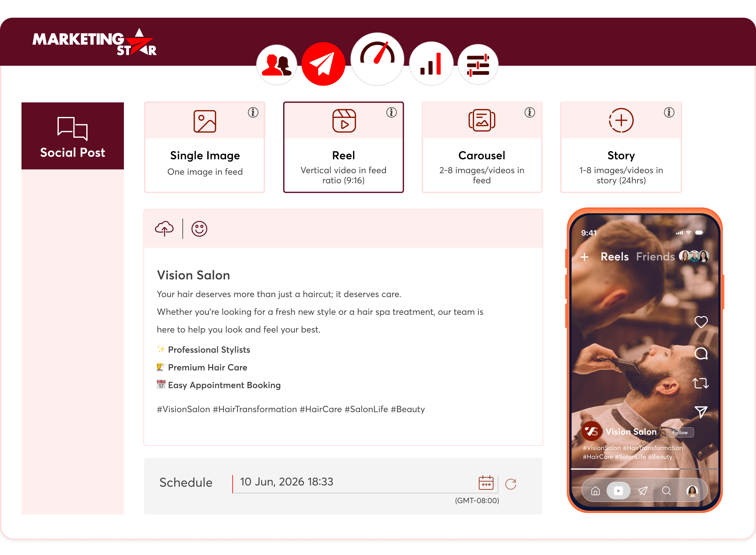Choose the Carousel post type card
Viewport: 756px width, 555px height.
(x=482, y=147)
